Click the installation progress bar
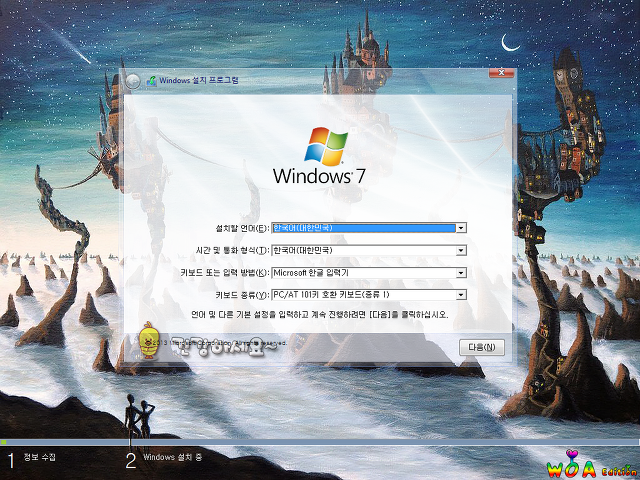Image resolution: width=640 pixels, height=480 pixels. point(320,442)
